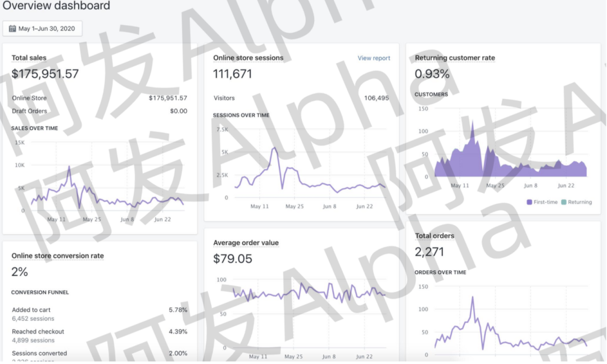Click the Sessions over time line chart
Viewport: 607px width, 364px height.
(309, 169)
